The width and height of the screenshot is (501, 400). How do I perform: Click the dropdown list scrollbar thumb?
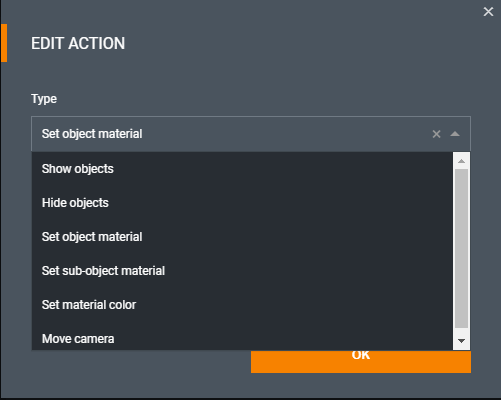click(x=462, y=248)
